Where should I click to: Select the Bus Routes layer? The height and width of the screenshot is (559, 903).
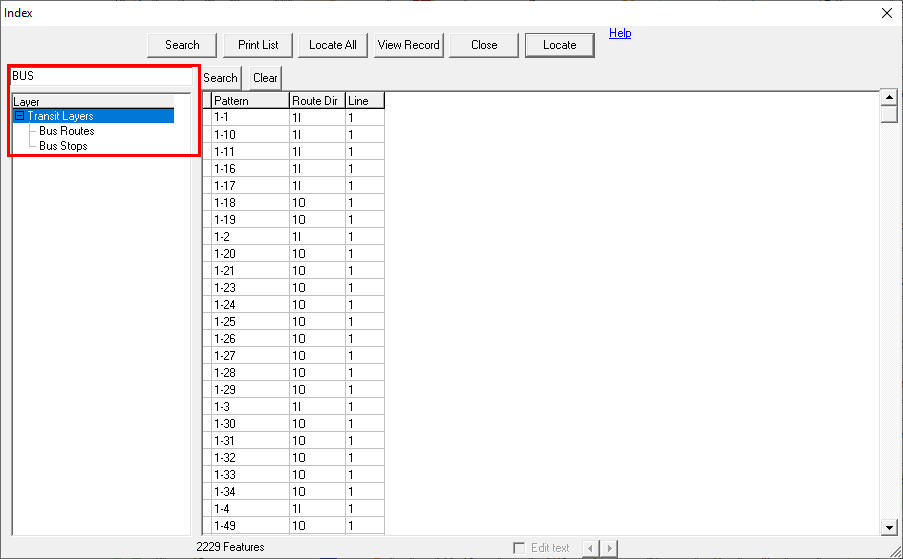click(66, 131)
